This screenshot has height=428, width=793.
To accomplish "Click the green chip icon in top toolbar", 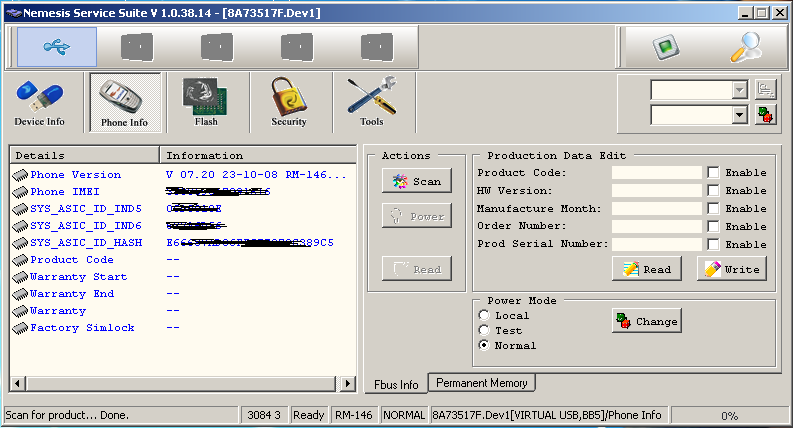I will click(666, 47).
